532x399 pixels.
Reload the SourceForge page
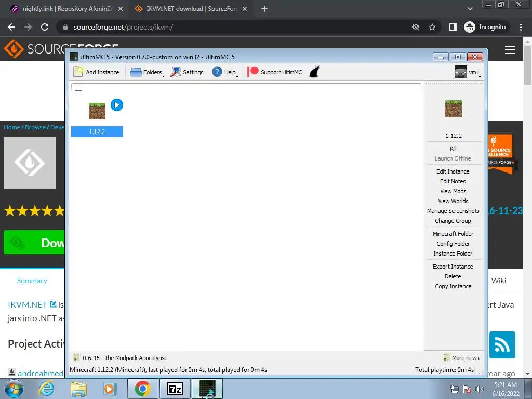pyautogui.click(x=45, y=27)
